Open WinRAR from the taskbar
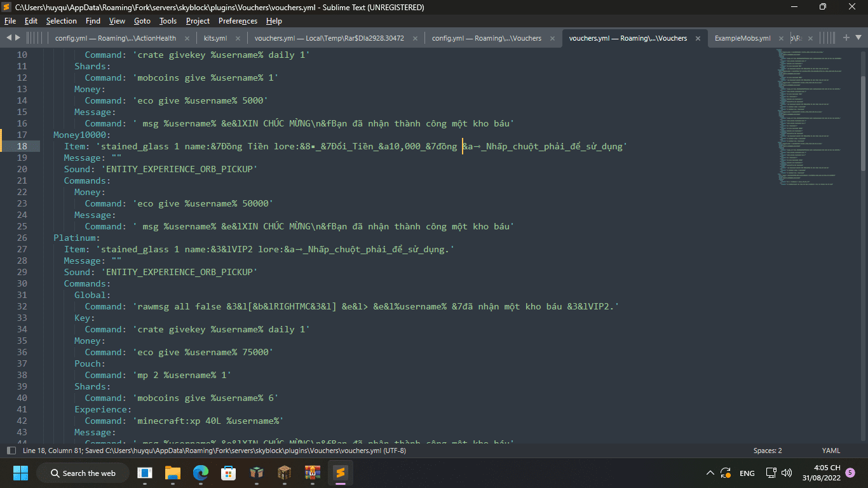 point(313,473)
